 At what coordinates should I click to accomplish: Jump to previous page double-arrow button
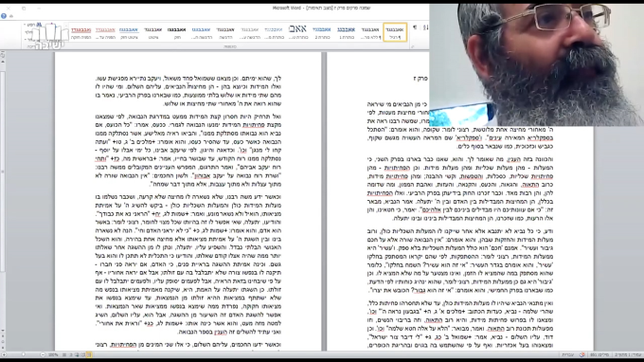(x=3, y=336)
